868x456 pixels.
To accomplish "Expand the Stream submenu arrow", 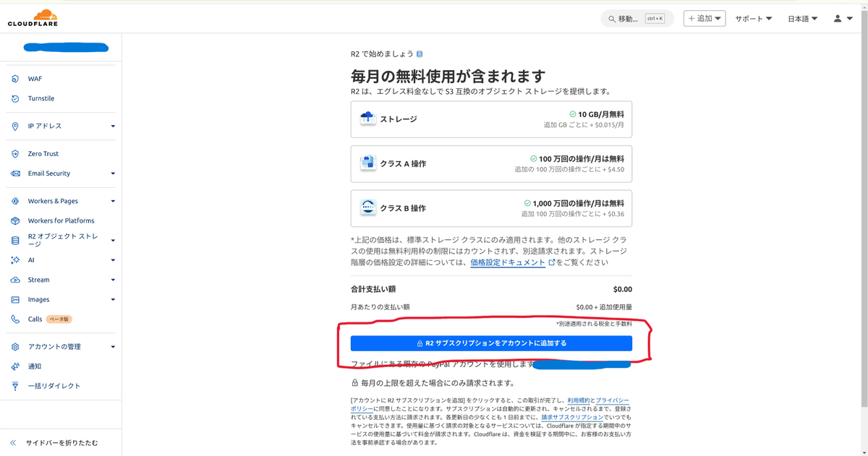I will [113, 280].
